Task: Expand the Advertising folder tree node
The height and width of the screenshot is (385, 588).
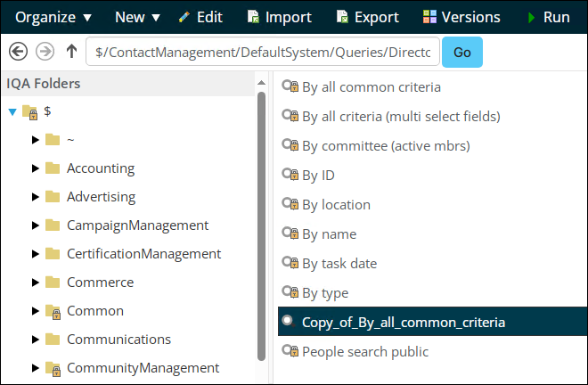Action: pyautogui.click(x=35, y=197)
